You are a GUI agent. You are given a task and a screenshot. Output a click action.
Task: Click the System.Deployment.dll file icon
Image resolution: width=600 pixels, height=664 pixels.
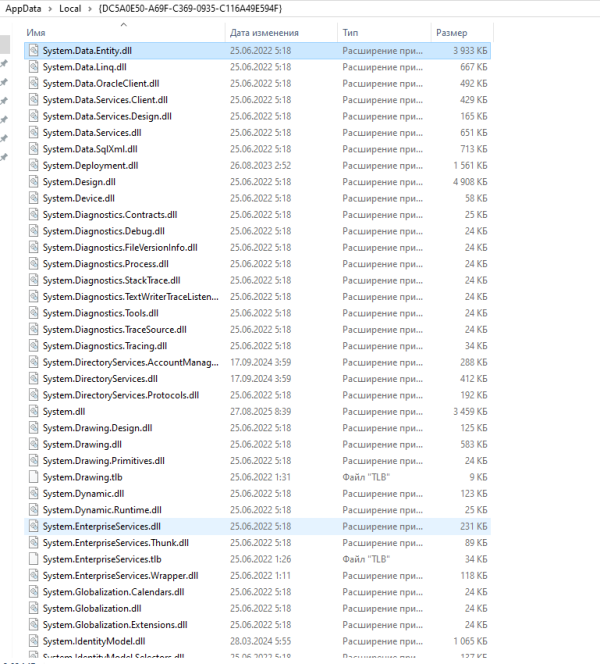click(33, 165)
